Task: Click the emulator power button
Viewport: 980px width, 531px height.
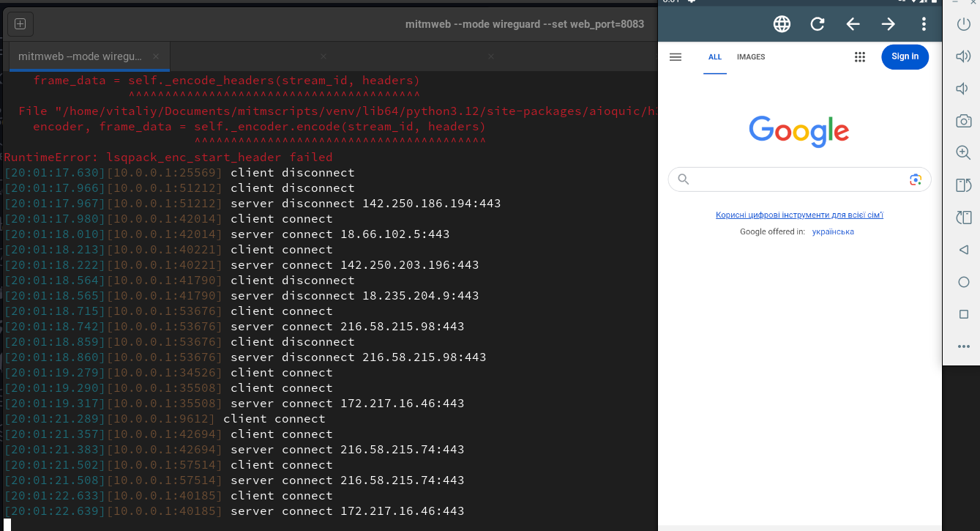Action: click(964, 24)
